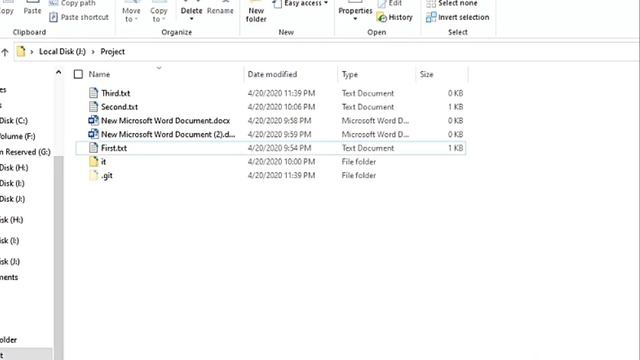Select Third.txt file icon
This screenshot has width=640, height=360.
93,93
